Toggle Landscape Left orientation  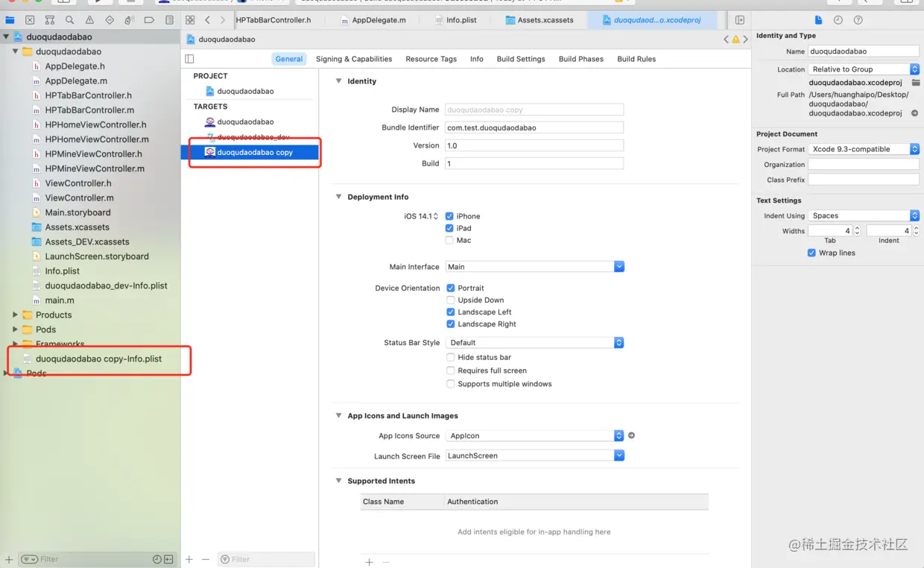[451, 312]
